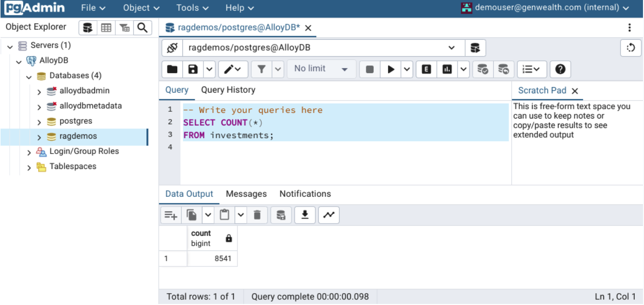Screen dimensions: 644x305
Task: Switch to the Query History tab
Action: click(x=228, y=90)
